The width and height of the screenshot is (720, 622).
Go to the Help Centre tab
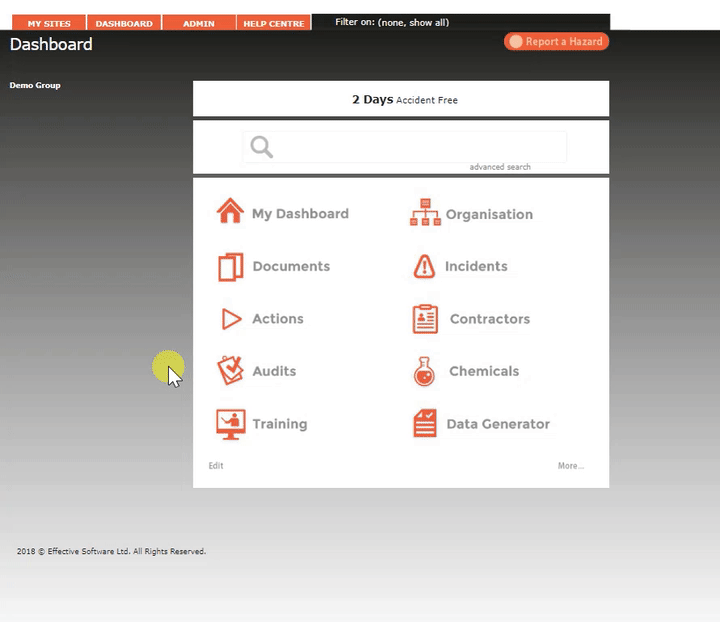point(274,23)
